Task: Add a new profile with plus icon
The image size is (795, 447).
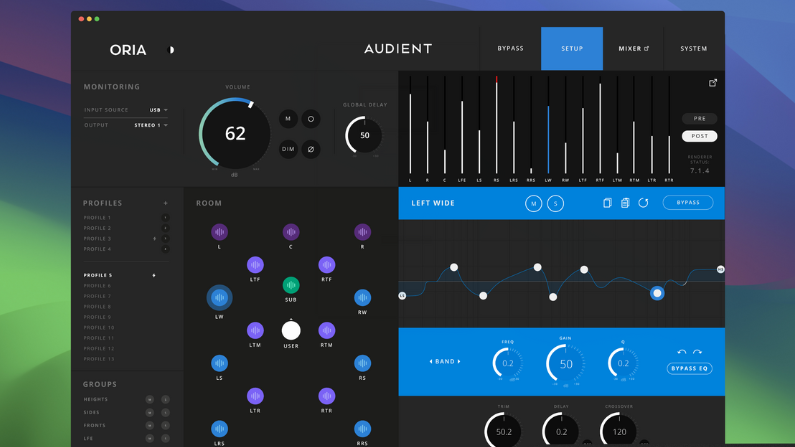Action: tap(166, 203)
